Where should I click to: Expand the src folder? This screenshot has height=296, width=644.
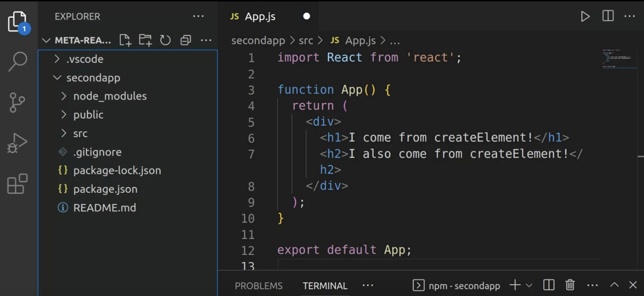pyautogui.click(x=64, y=133)
